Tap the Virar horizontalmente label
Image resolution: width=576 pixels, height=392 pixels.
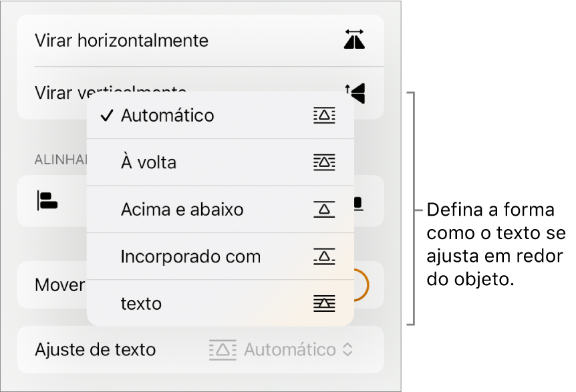121,41
